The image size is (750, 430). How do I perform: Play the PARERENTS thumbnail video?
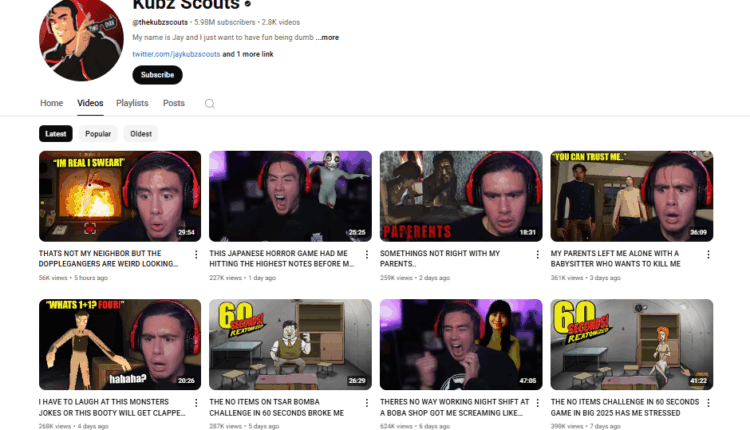point(461,196)
